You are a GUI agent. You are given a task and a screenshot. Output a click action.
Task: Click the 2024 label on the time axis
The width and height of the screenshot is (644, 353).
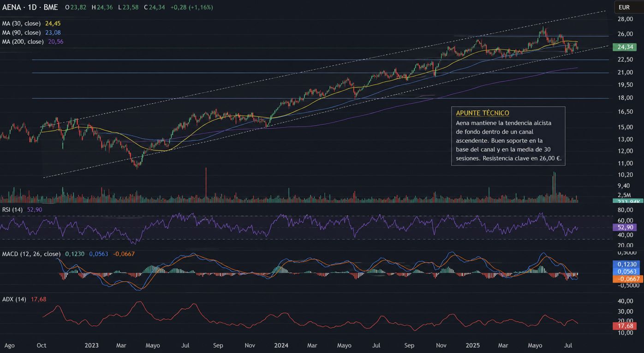pyautogui.click(x=281, y=346)
